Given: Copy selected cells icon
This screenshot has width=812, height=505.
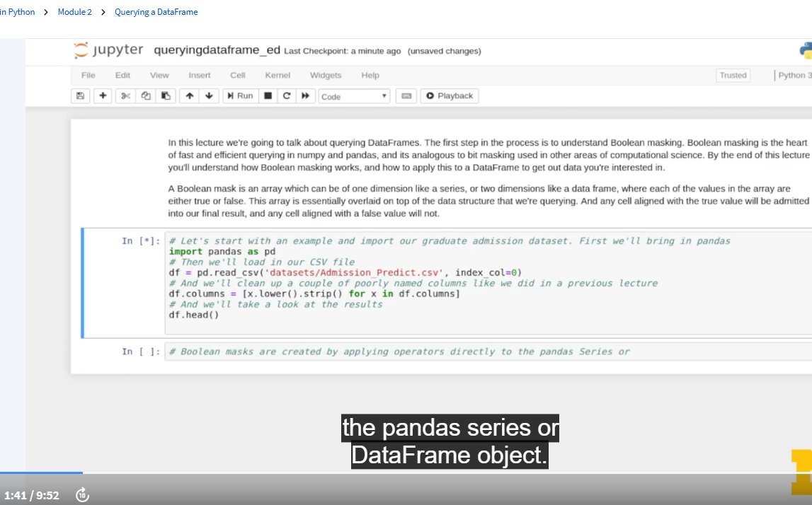Looking at the screenshot, I should 146,95.
